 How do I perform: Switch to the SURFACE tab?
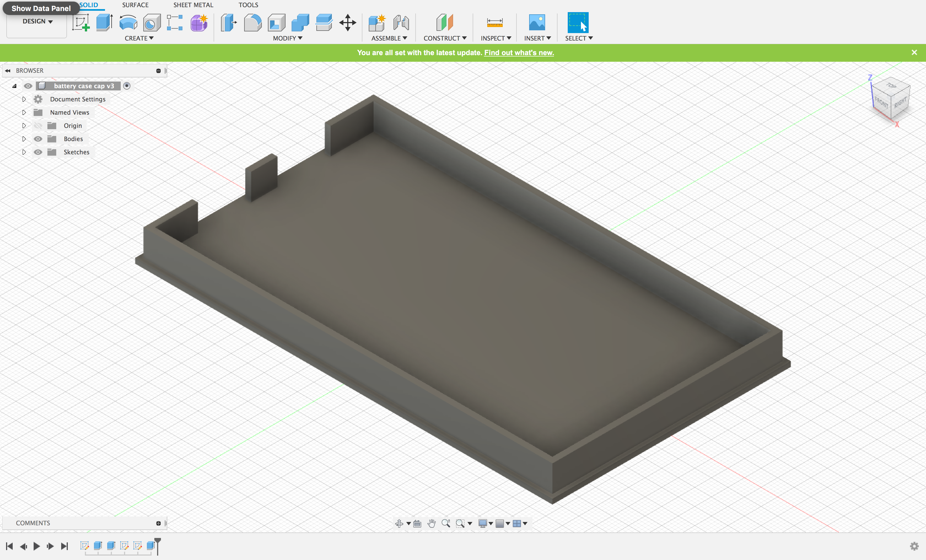[x=135, y=5]
